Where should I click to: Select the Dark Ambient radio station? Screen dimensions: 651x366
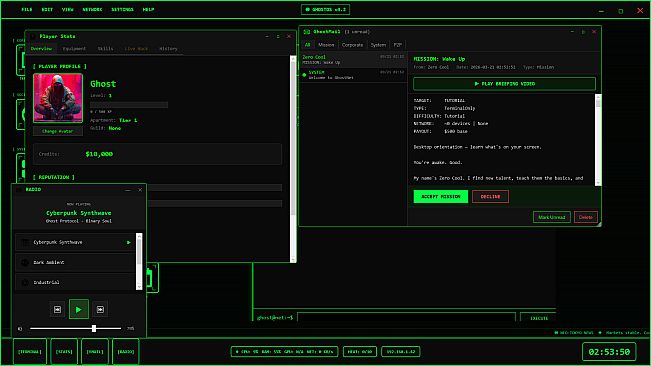76,262
